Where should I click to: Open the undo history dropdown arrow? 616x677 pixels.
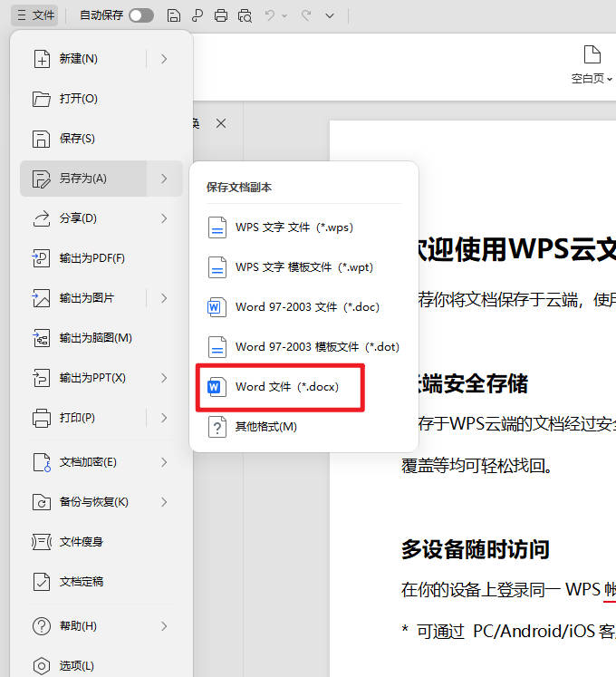point(284,16)
